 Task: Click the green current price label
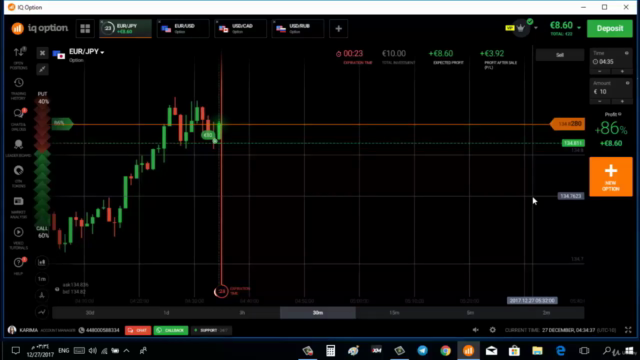coord(573,143)
